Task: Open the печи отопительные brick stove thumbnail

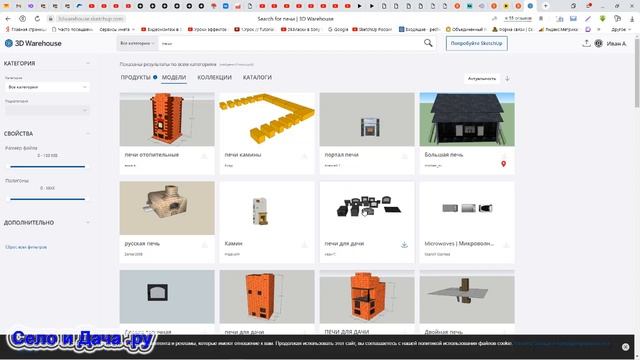Action: (x=167, y=119)
